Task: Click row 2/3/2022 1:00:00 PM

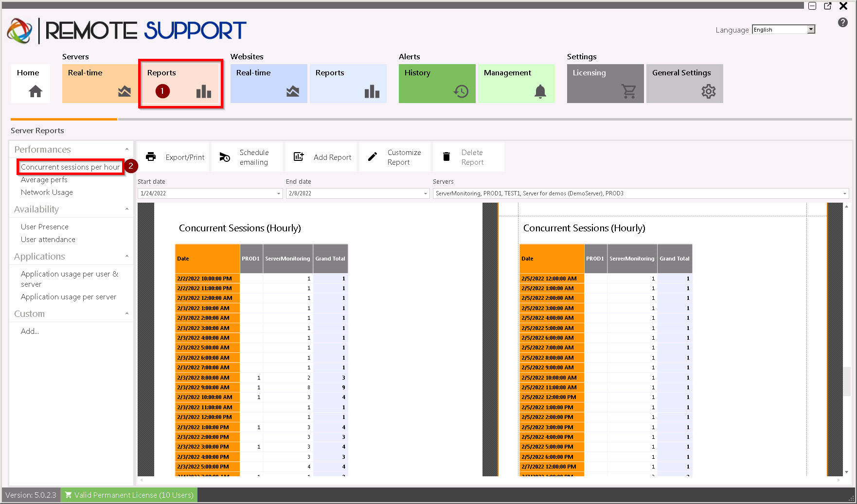Action: 262,427
